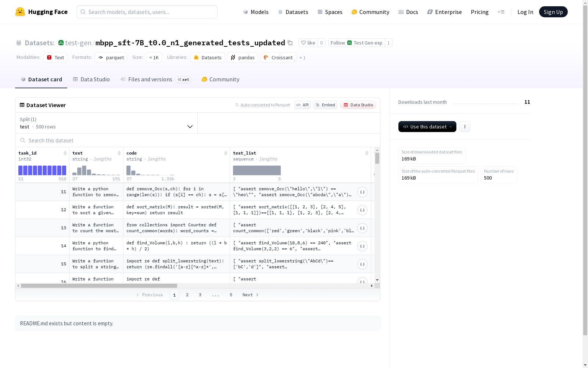This screenshot has width=588, height=368.
Task: Open the three-dot more options button
Action: (465, 127)
